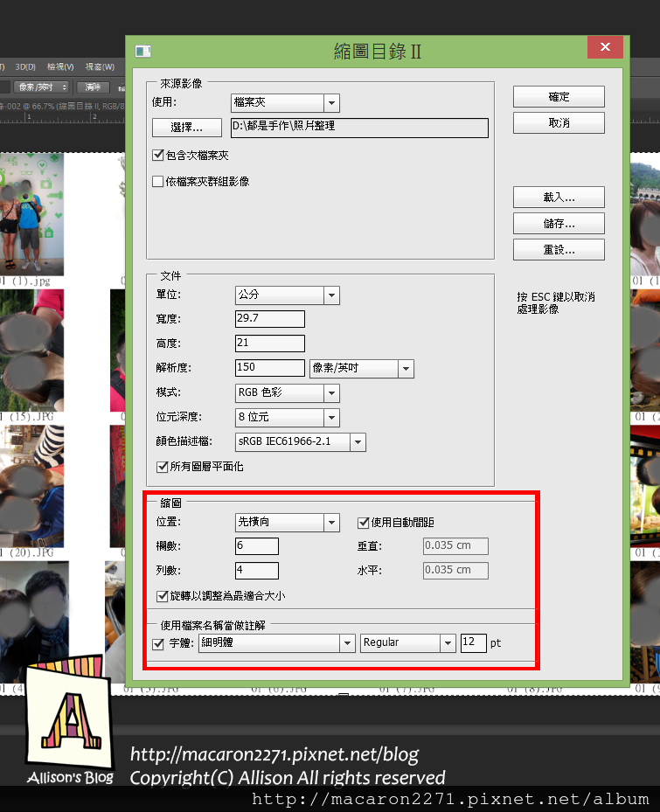Click the 載入... button
The height and width of the screenshot is (812, 660).
point(559,198)
